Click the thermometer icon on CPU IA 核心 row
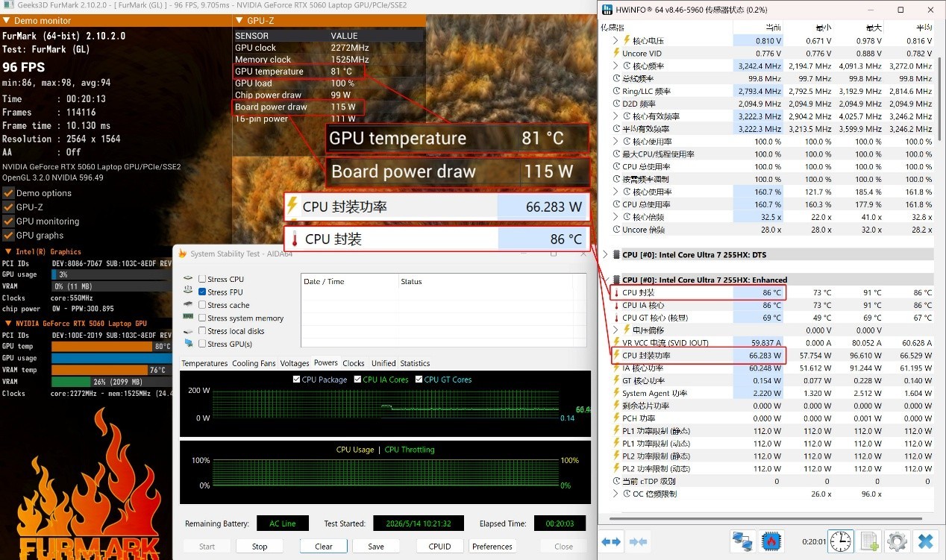 [616, 305]
